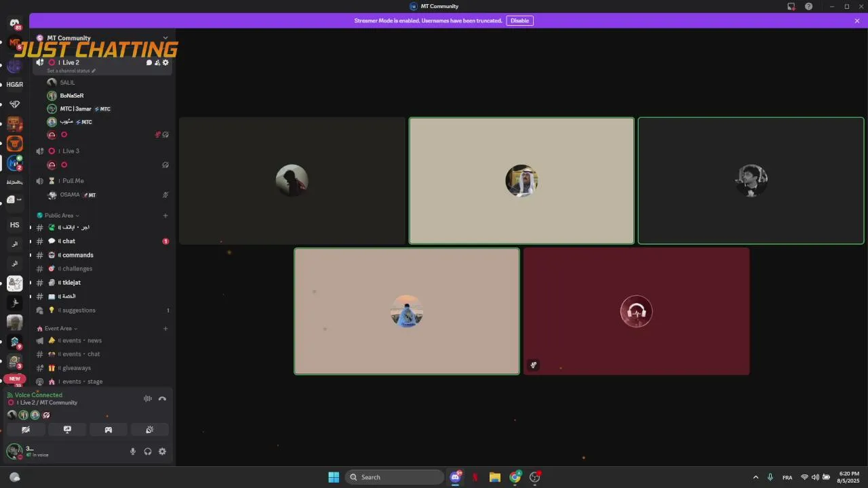Start an activity with the game controller icon
Viewport: 868px width, 488px height.
pyautogui.click(x=108, y=430)
